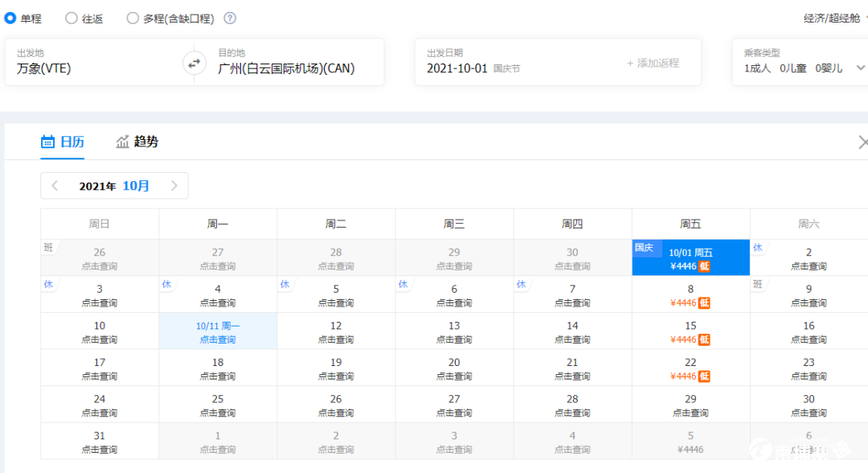Image resolution: width=868 pixels, height=473 pixels.
Task: Click 点击查询 under October 5
Action: point(336,303)
